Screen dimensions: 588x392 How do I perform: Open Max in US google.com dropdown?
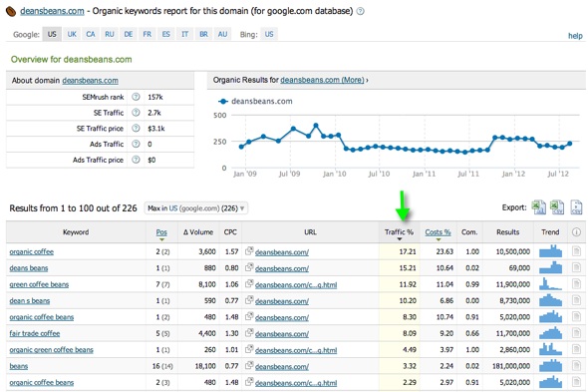pyautogui.click(x=195, y=208)
